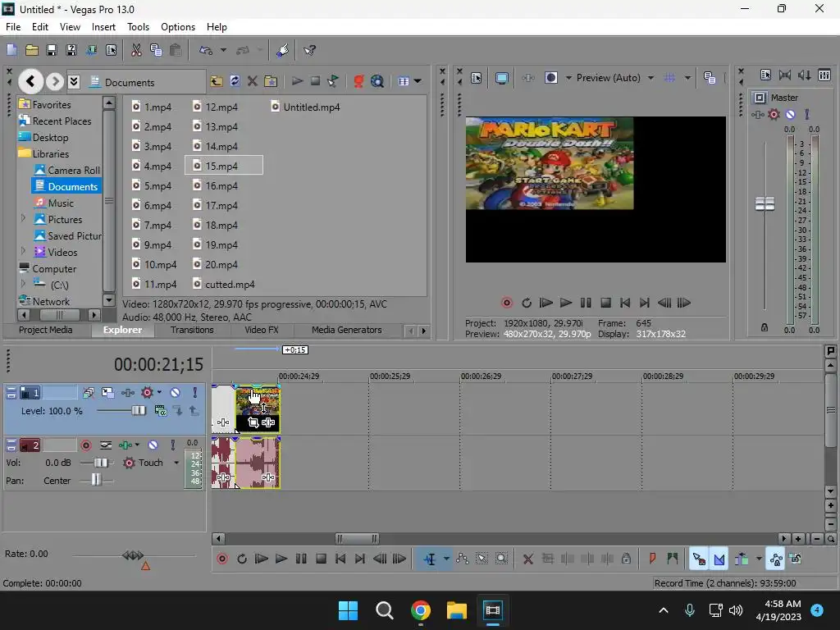
Task: Copy using the main toolbar copy icon
Action: (x=156, y=50)
